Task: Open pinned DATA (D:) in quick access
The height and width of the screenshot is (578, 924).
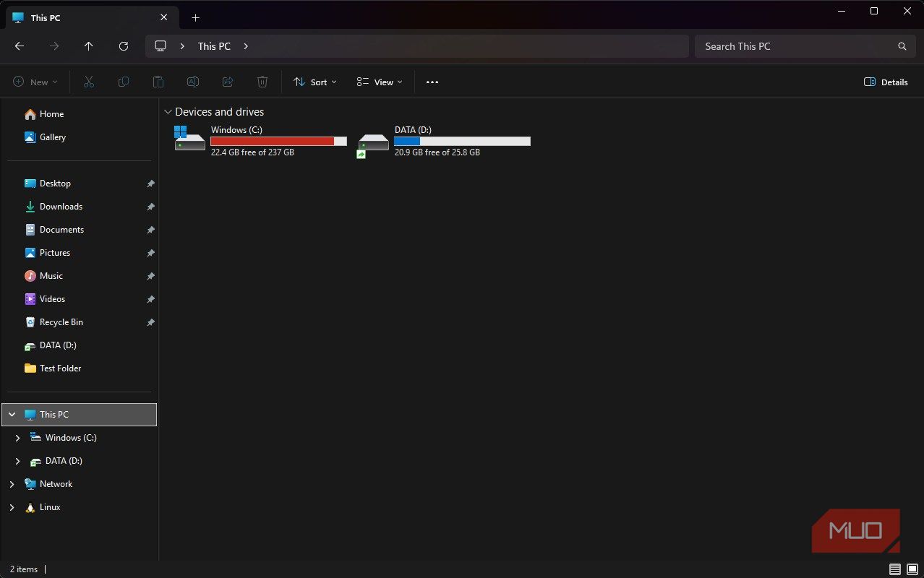Action: pyautogui.click(x=51, y=345)
